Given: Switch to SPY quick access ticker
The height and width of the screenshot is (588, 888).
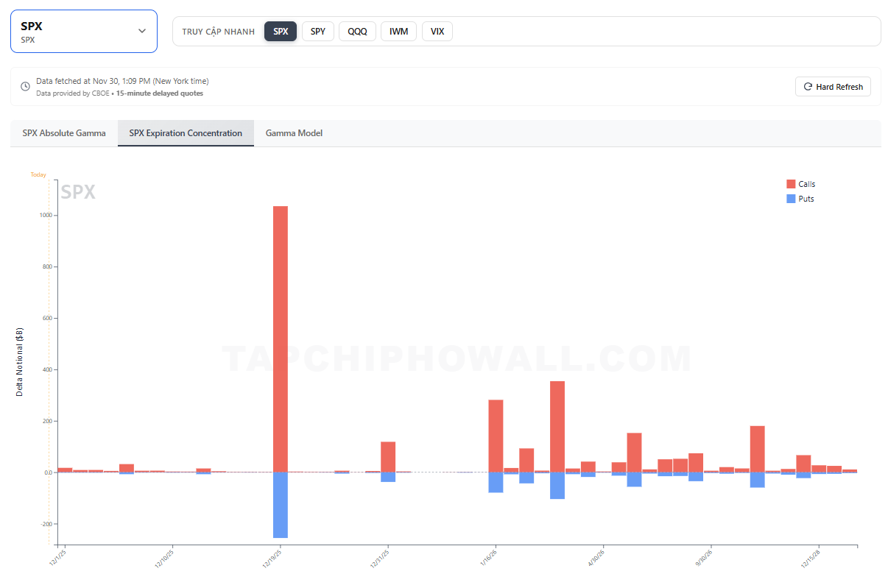Looking at the screenshot, I should [318, 32].
